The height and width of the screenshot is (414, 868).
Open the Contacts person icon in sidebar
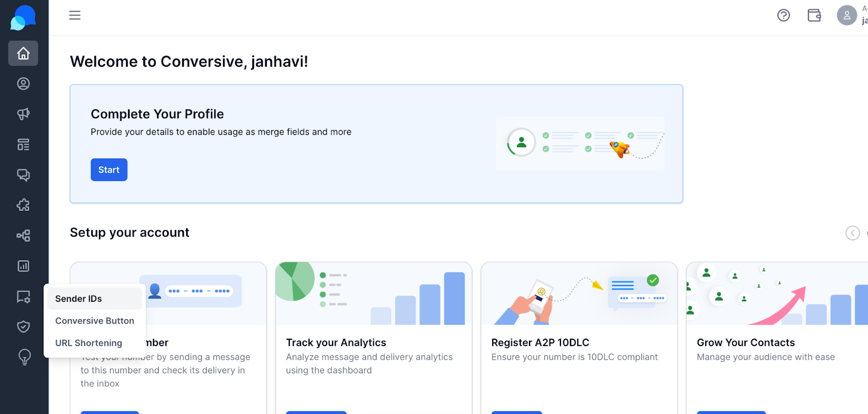coord(23,83)
